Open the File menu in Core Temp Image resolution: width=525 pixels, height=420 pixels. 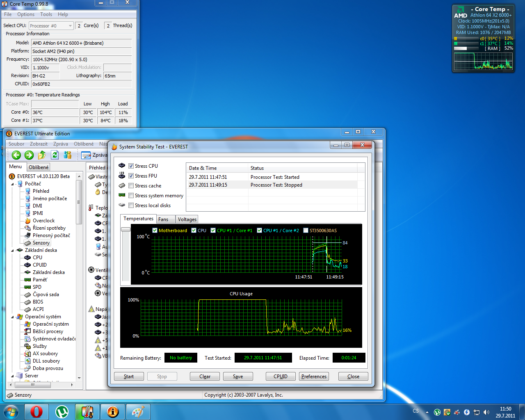click(x=8, y=14)
